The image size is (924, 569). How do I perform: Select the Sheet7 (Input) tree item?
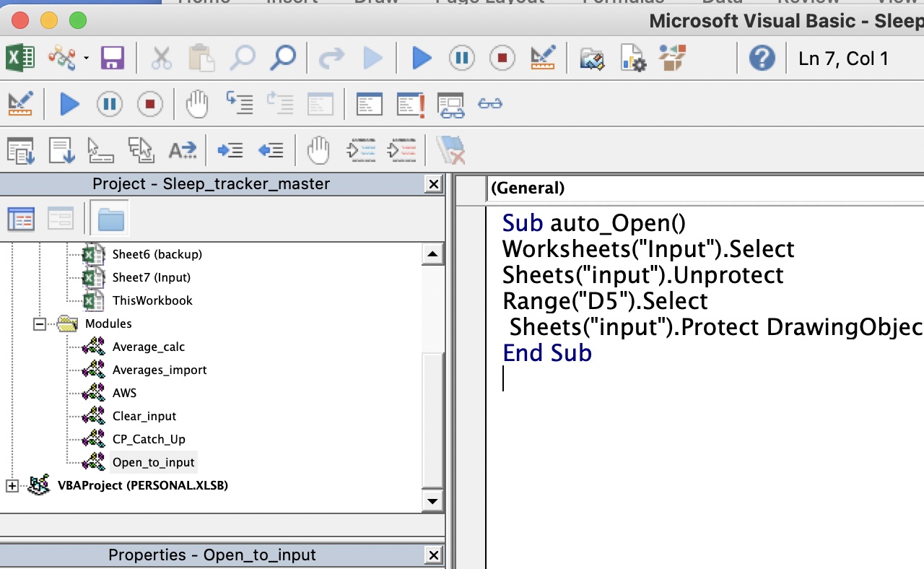pos(152,277)
